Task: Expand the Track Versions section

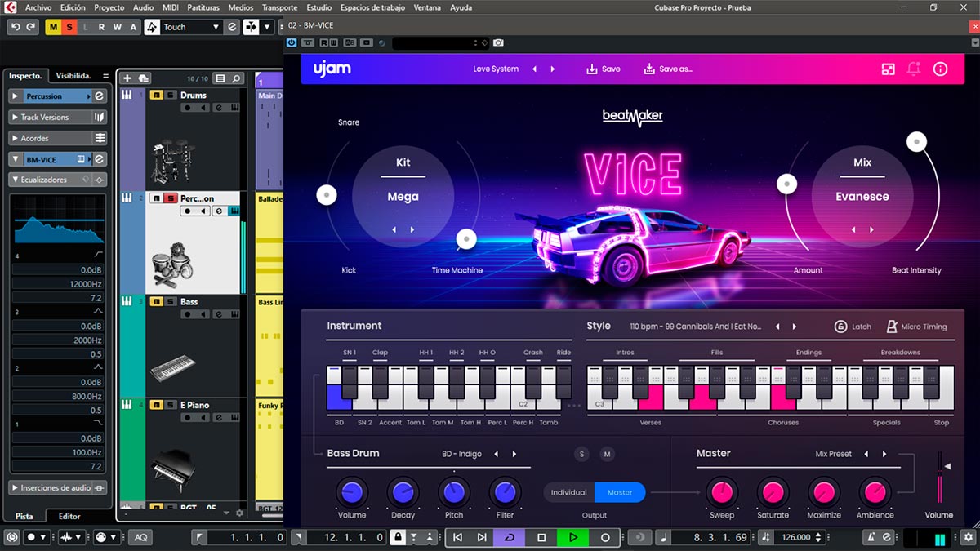Action: [16, 118]
